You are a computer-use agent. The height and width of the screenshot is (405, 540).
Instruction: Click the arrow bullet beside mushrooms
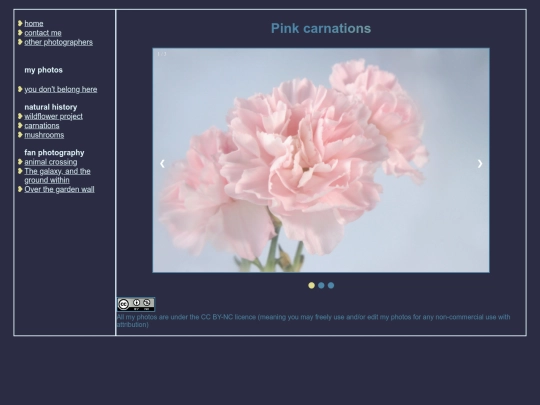pyautogui.click(x=20, y=134)
